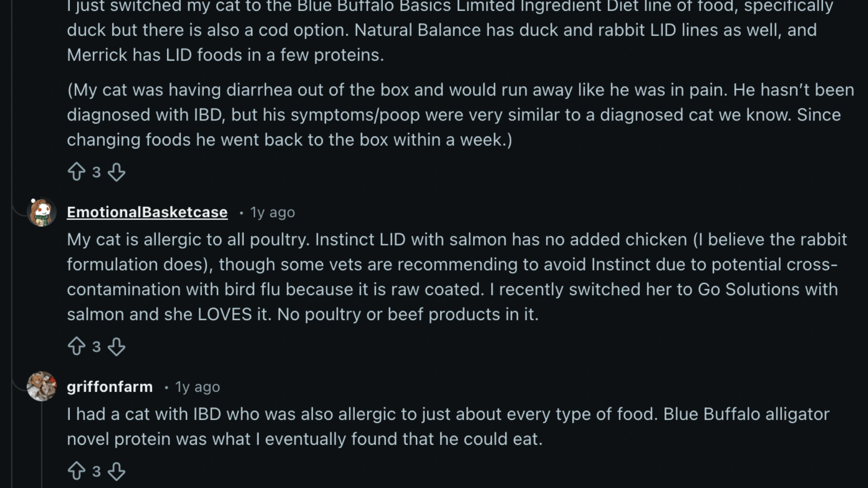The image size is (868, 488).
Task: Select the vote count on EmotionalBasketcase's comment
Action: pos(96,346)
